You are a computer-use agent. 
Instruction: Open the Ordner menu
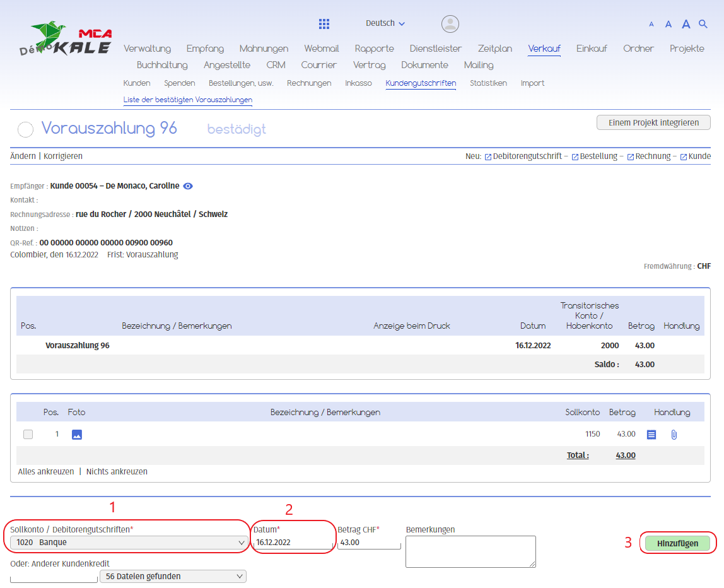click(x=639, y=49)
